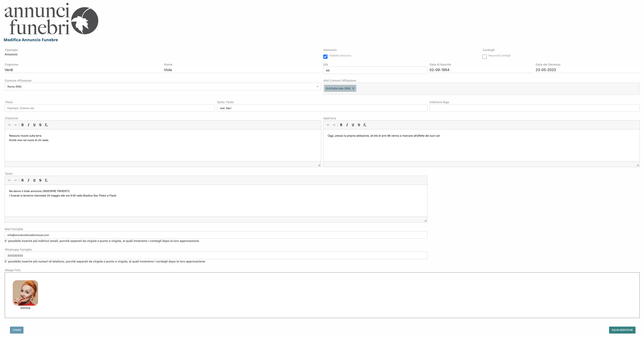Screen dimensions: 644x338
Task: Click Redo arrow in Citazione editor
Action: click(x=15, y=125)
